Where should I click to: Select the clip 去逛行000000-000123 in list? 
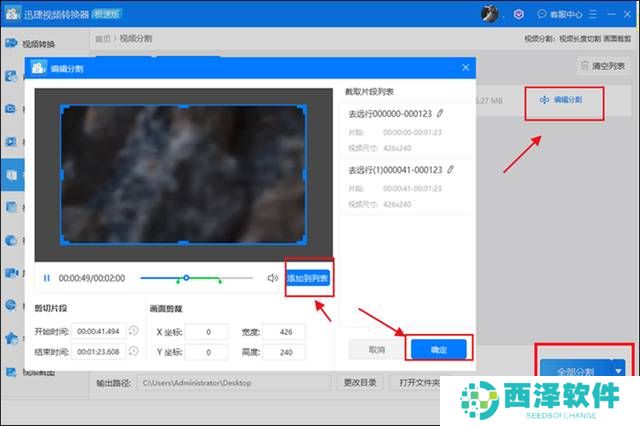pos(407,130)
